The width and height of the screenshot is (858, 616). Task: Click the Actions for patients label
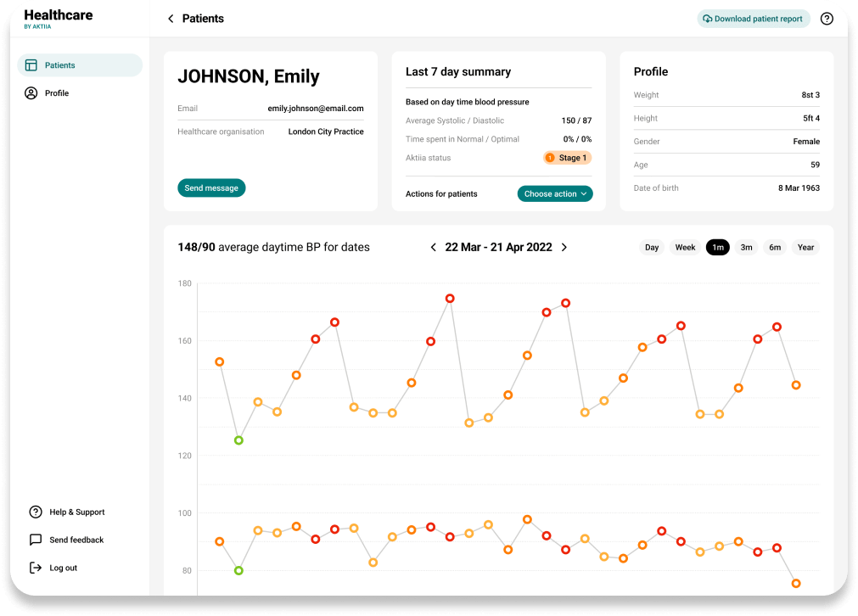pyautogui.click(x=441, y=193)
